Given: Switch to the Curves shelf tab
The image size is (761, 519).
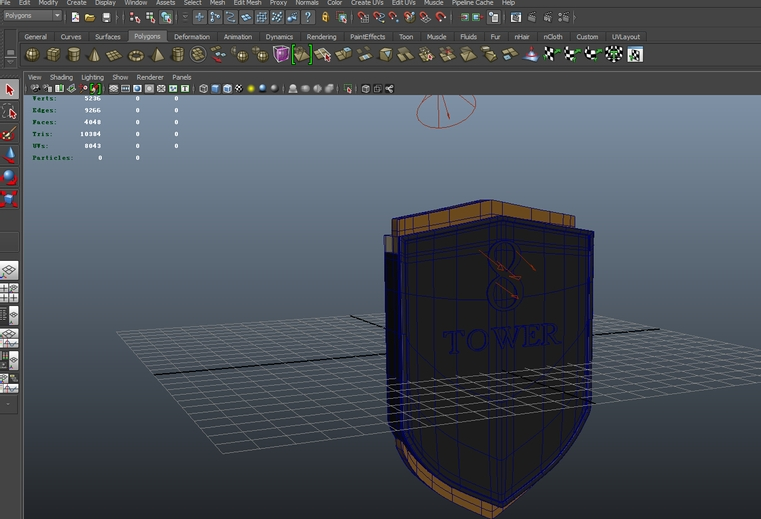Looking at the screenshot, I should 71,36.
